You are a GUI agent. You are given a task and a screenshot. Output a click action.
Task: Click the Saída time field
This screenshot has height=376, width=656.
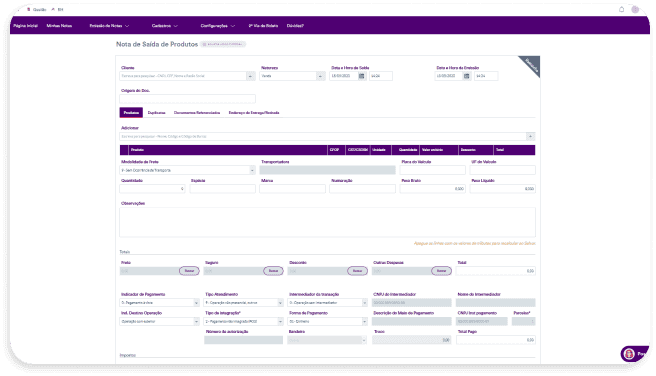pos(381,76)
